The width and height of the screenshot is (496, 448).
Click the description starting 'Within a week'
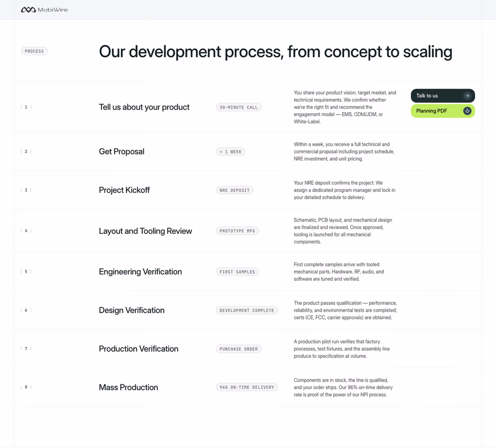[x=344, y=151]
